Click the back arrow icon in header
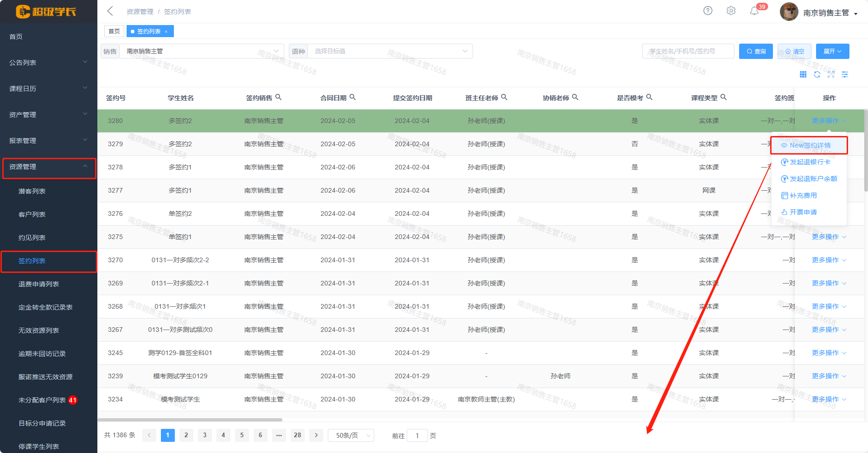The image size is (868, 453). pyautogui.click(x=110, y=11)
